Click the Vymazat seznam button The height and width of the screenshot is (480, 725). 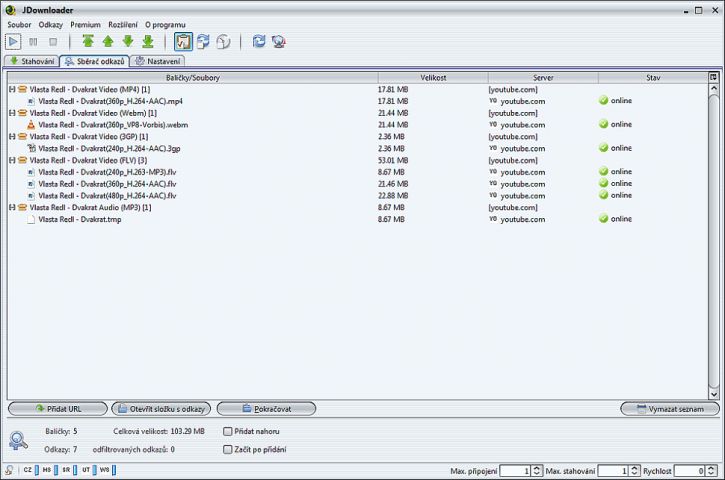point(670,409)
